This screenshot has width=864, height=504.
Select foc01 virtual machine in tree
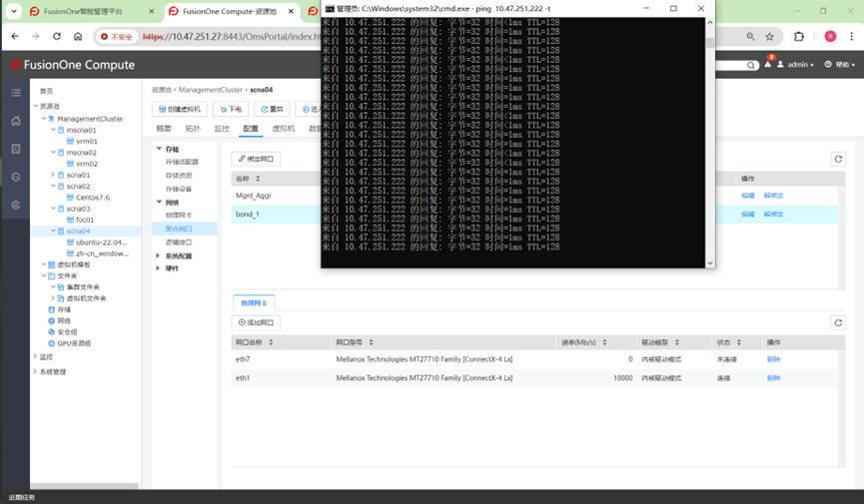pyautogui.click(x=81, y=220)
